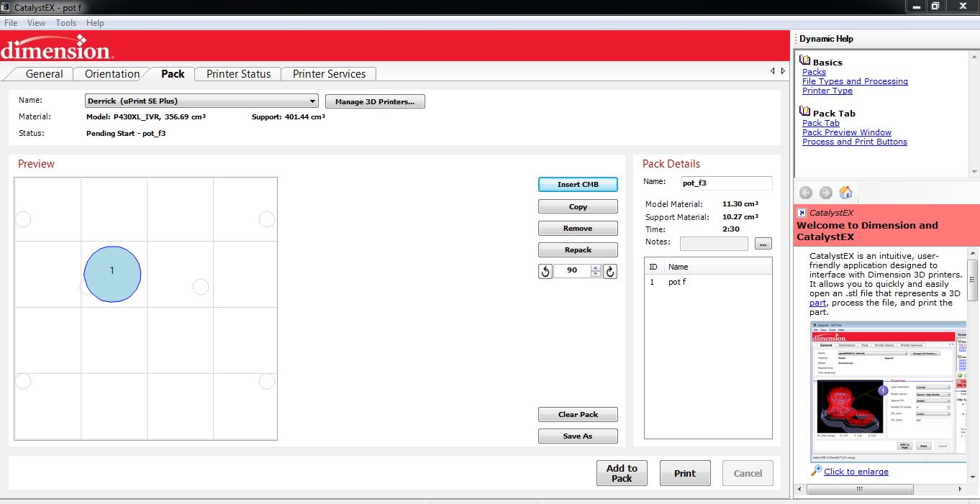Click the 'part' link in help text
This screenshot has width=980, height=504.
[817, 303]
